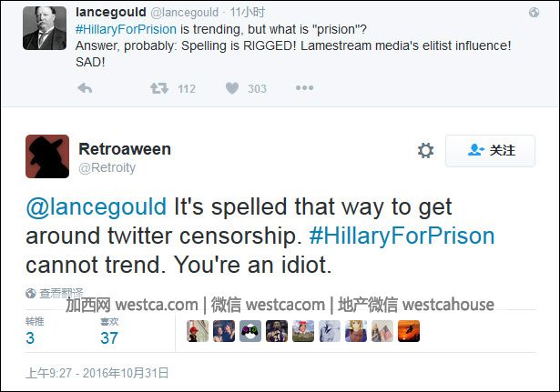Open lancegould's profile picture
The height and width of the screenshot is (392, 560).
click(x=45, y=28)
